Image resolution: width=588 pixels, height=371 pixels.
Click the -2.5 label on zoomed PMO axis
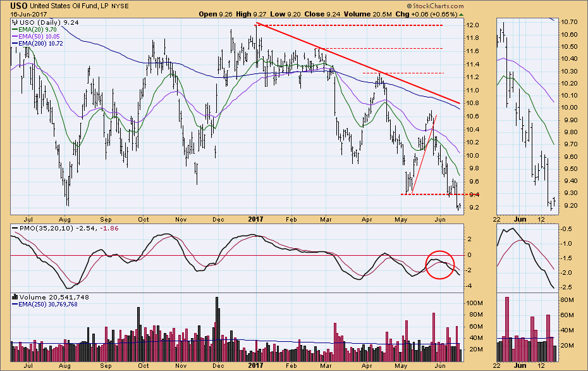[x=567, y=287]
